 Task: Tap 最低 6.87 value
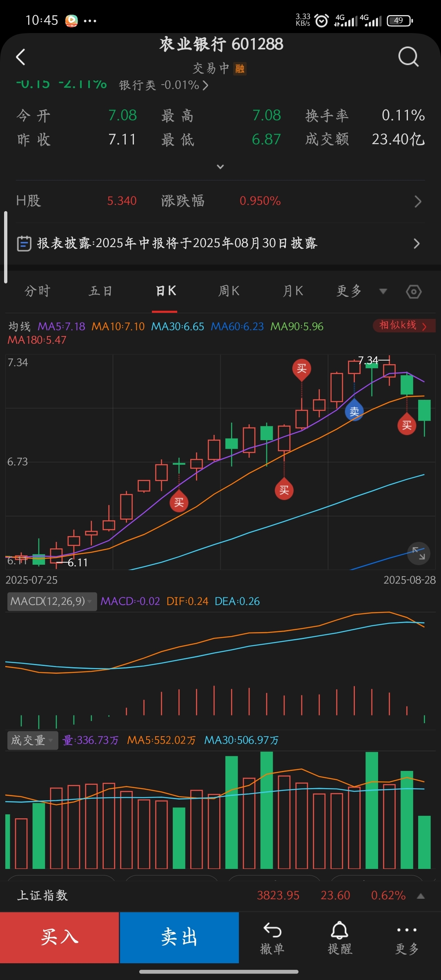[266, 140]
